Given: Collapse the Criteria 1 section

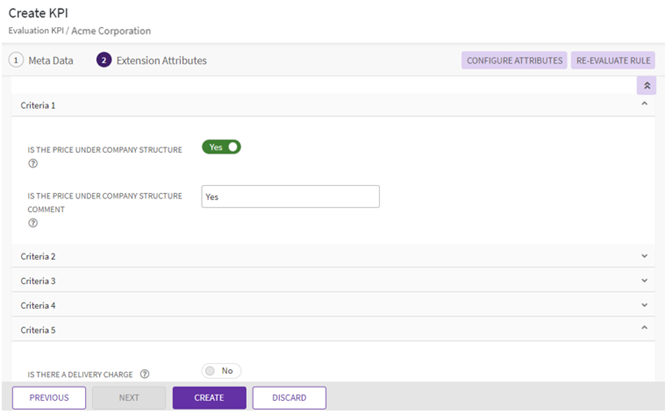Looking at the screenshot, I should (x=644, y=104).
